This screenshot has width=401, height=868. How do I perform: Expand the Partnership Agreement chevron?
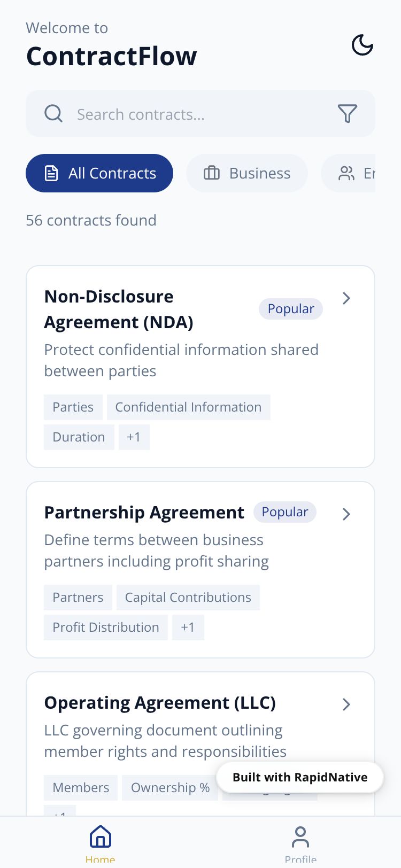pos(346,514)
